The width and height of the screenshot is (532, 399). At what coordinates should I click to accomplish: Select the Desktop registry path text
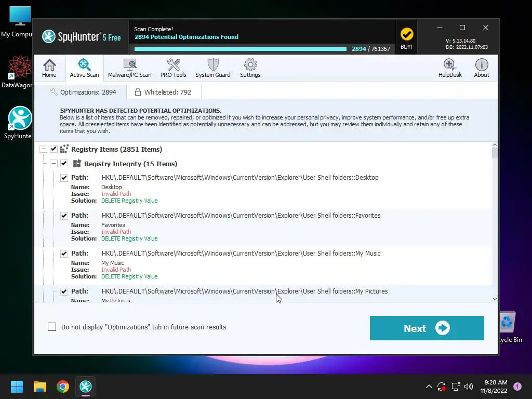coord(240,178)
